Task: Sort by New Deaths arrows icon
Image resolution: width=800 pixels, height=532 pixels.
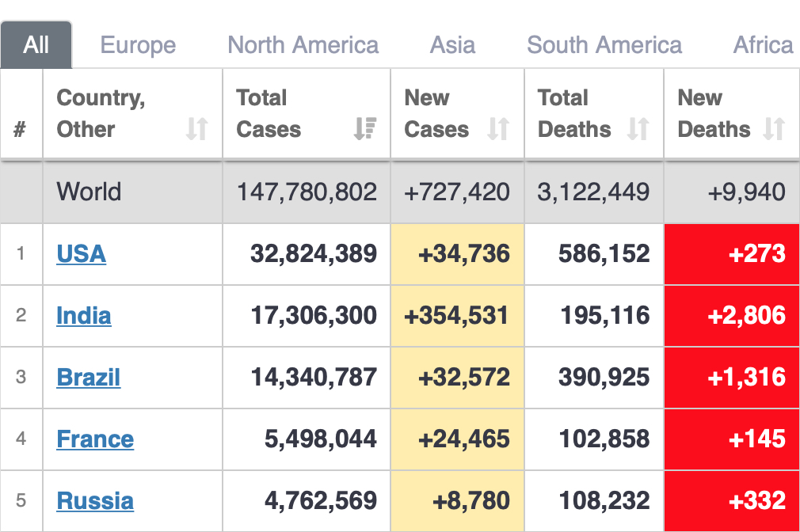Action: click(774, 129)
